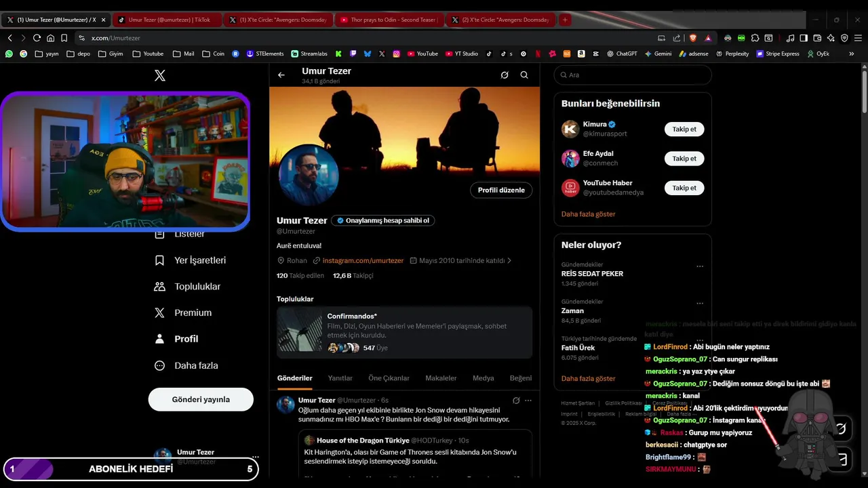This screenshot has height=488, width=868.
Task: Open the 120 Takip edilen following list
Action: 300,276
